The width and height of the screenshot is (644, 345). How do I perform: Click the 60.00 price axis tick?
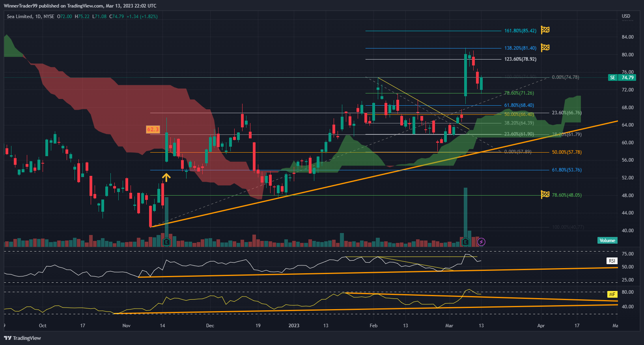tap(627, 143)
